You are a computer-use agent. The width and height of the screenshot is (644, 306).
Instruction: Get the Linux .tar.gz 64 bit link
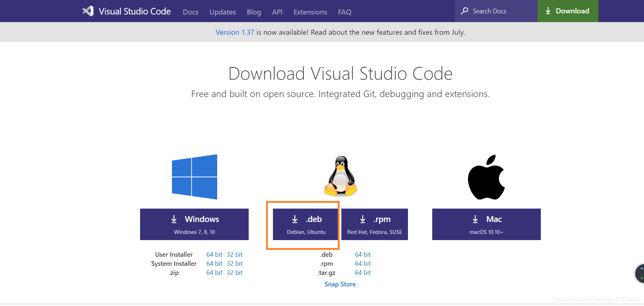click(363, 273)
